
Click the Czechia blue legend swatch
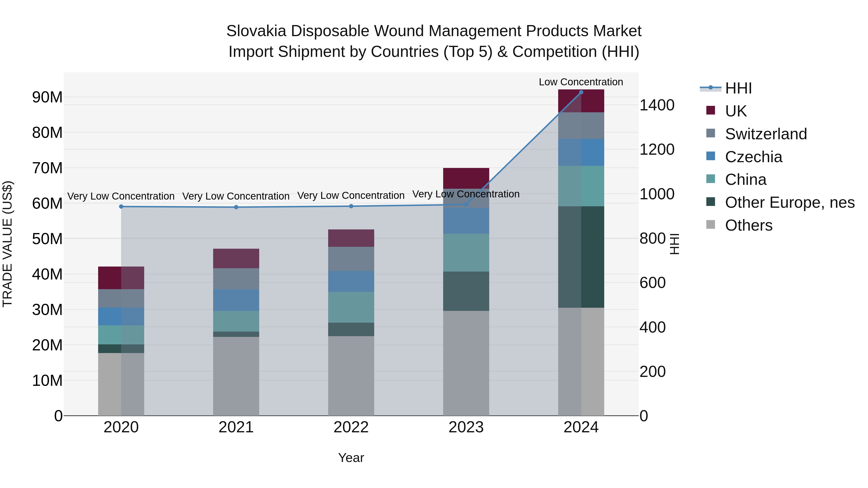click(711, 156)
